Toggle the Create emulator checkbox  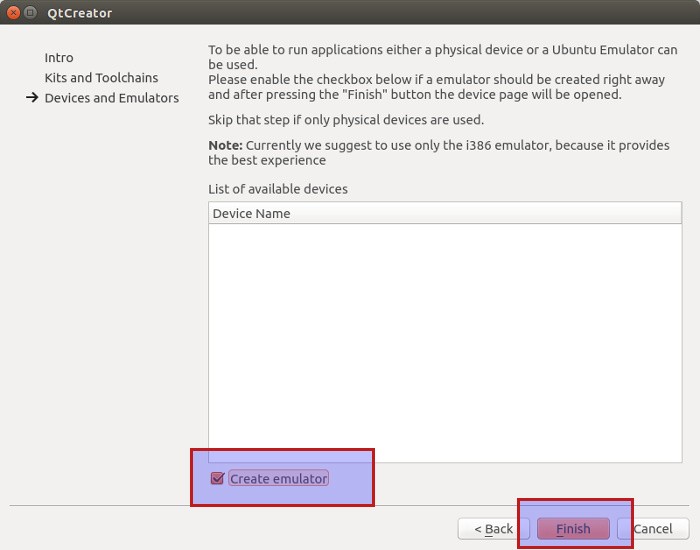(x=217, y=479)
